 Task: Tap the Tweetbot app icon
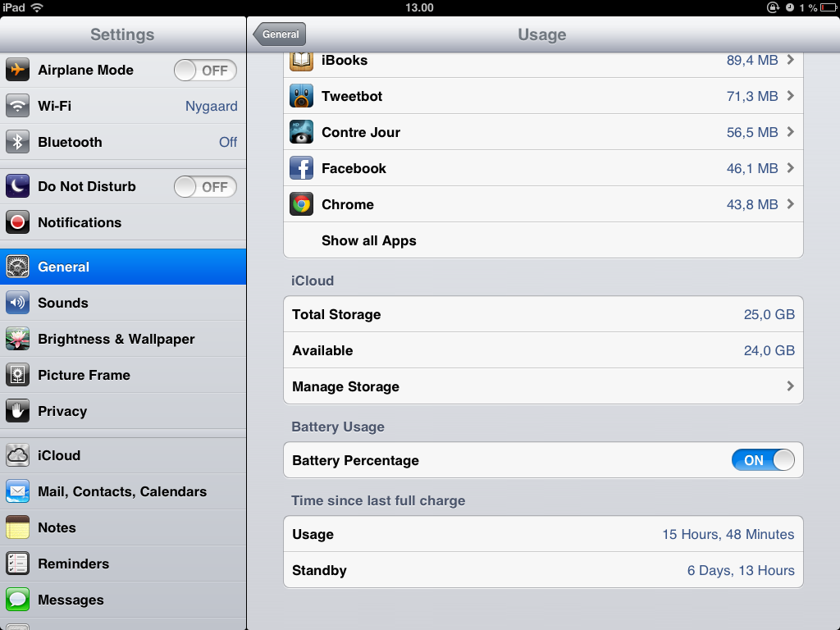pos(301,96)
